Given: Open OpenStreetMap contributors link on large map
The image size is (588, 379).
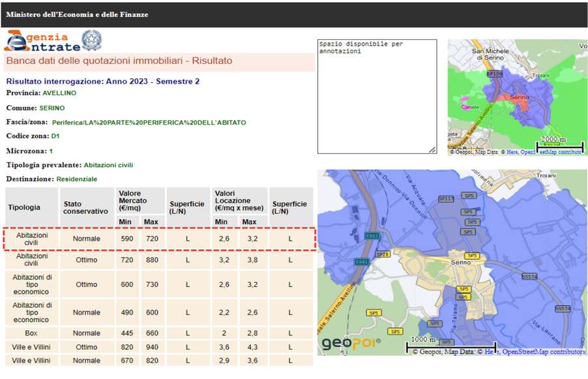Looking at the screenshot, I should pyautogui.click(x=543, y=352).
